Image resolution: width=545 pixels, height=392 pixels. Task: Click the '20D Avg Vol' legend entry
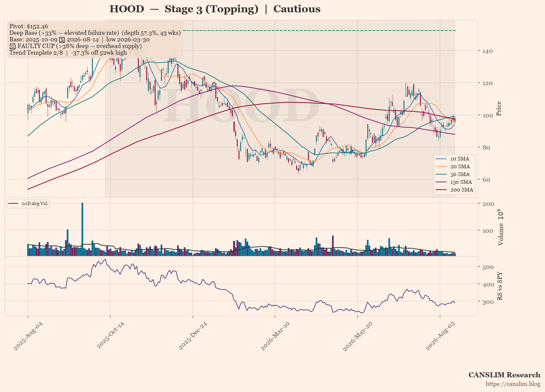click(28, 204)
